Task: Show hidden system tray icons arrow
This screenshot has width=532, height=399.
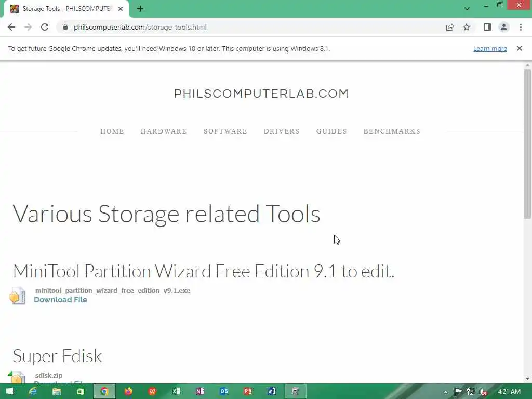Action: pyautogui.click(x=445, y=392)
